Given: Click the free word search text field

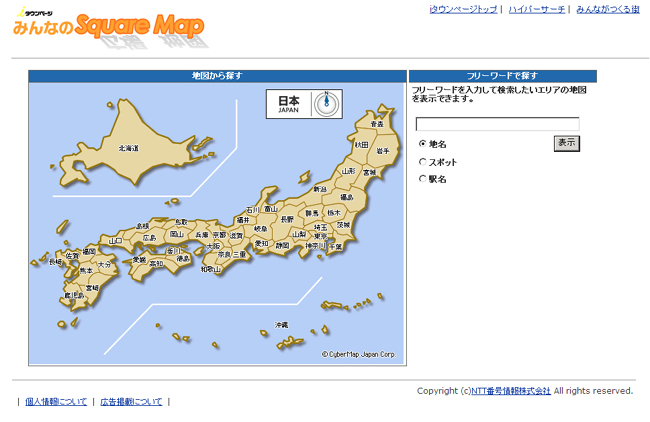Looking at the screenshot, I should [497, 125].
